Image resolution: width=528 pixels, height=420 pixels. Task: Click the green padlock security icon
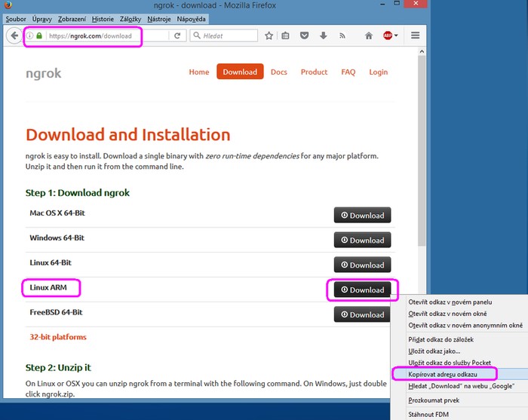click(39, 35)
